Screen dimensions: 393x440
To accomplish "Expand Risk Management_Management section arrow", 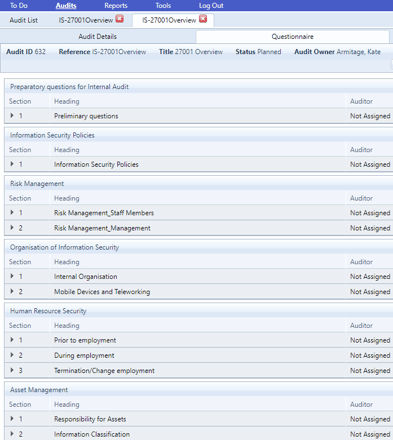I will [12, 227].
